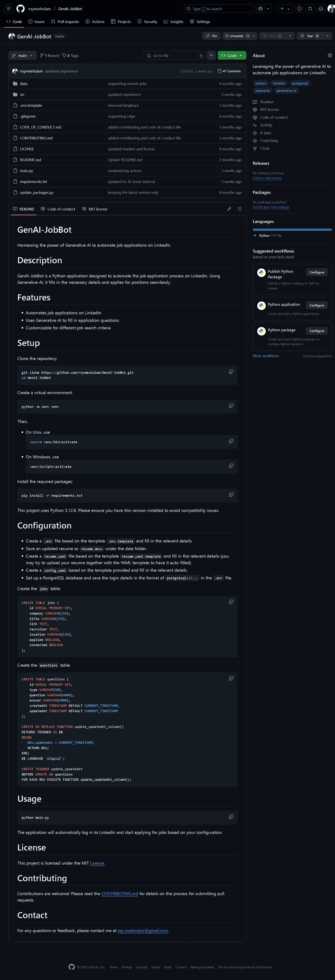Open the Actions tab
The height and width of the screenshot is (980, 335).
tap(95, 22)
